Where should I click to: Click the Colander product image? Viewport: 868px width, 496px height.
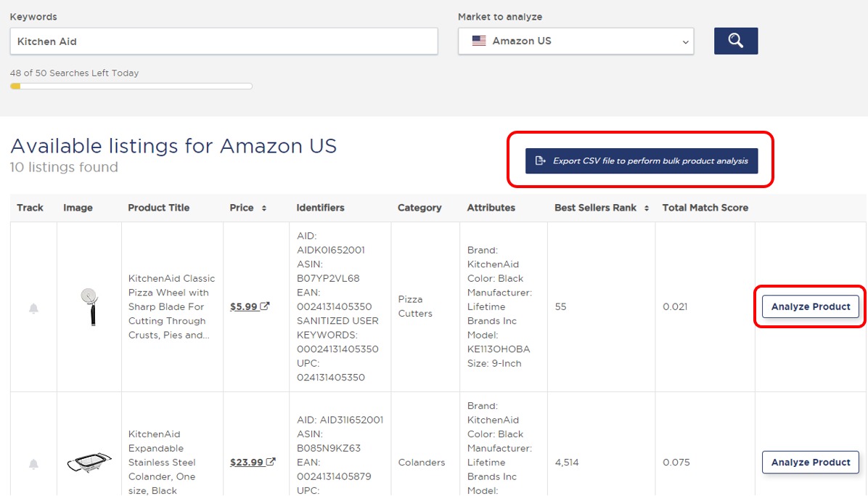point(88,461)
